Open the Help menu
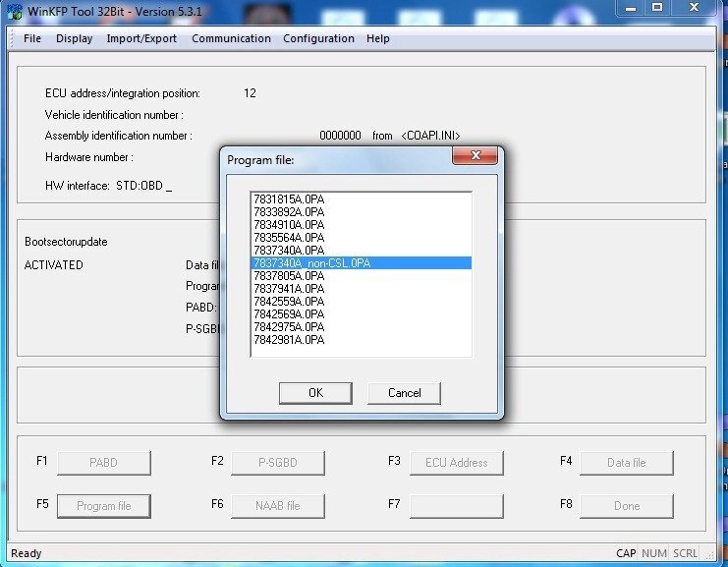The image size is (728, 567). [x=378, y=38]
